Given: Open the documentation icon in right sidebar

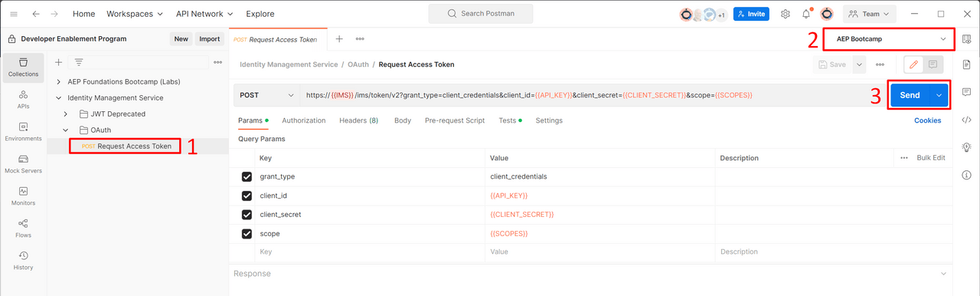Looking at the screenshot, I should coord(966,66).
